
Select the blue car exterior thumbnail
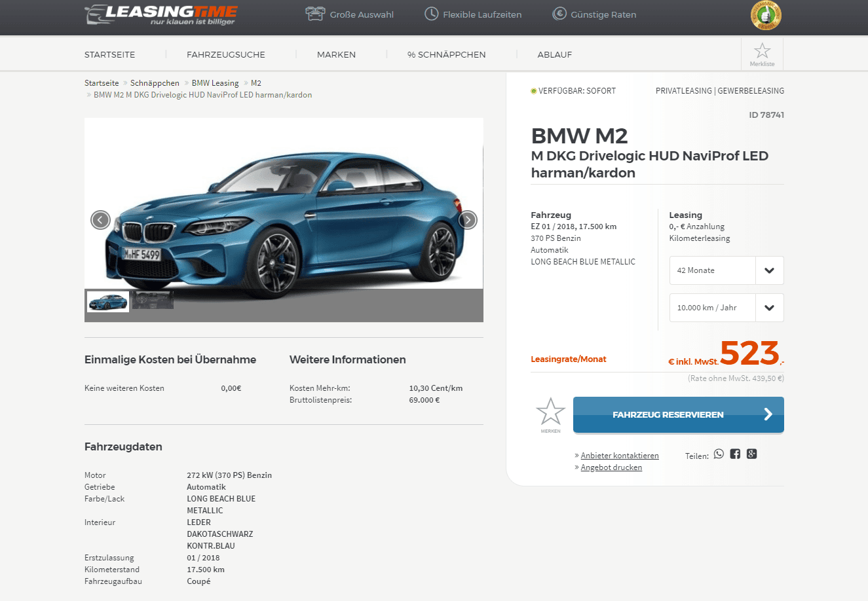click(x=108, y=301)
